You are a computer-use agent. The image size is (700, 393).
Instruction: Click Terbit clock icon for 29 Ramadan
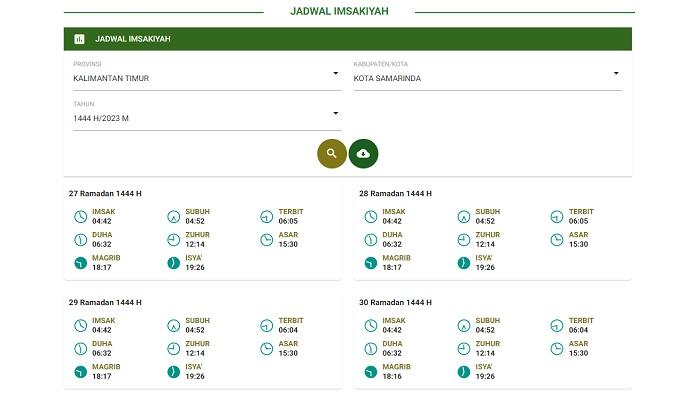(x=267, y=326)
